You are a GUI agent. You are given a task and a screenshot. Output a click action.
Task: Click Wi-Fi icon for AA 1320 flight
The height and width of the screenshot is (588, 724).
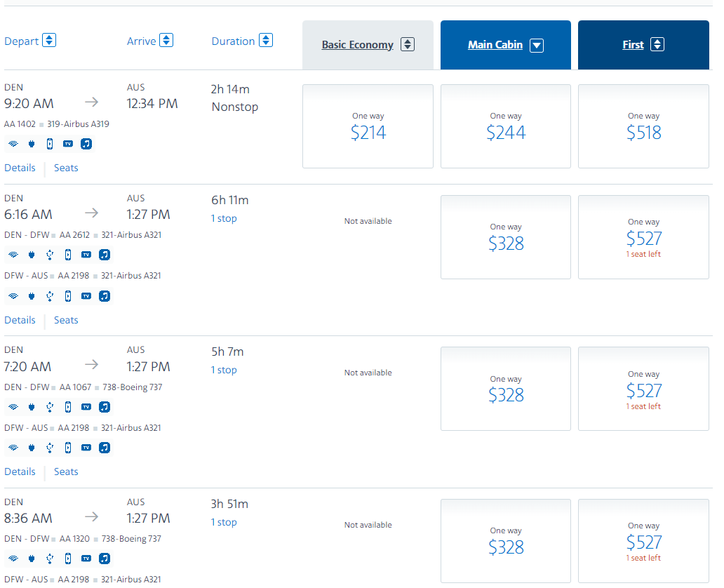pyautogui.click(x=13, y=559)
